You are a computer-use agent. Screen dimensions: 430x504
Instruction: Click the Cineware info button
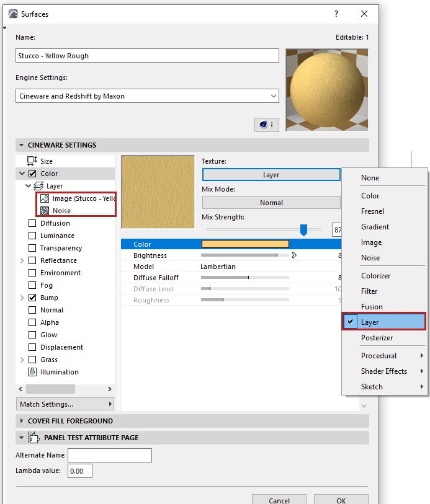(x=266, y=125)
